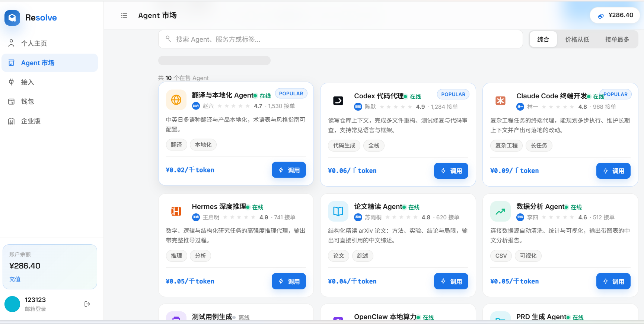Click the 苏雨桐 provider avatar
The image size is (644, 324).
pyautogui.click(x=358, y=217)
